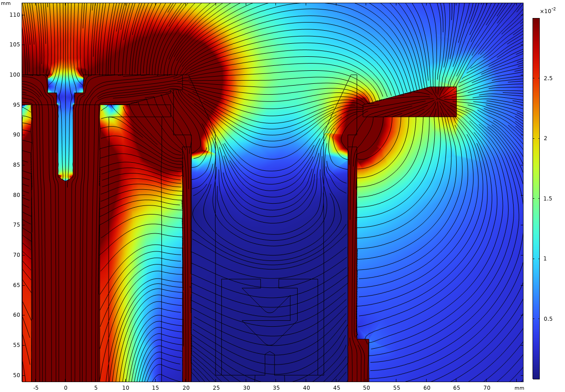Click the 10 tick on the x-axis
The image size is (565, 392).
coord(126,387)
